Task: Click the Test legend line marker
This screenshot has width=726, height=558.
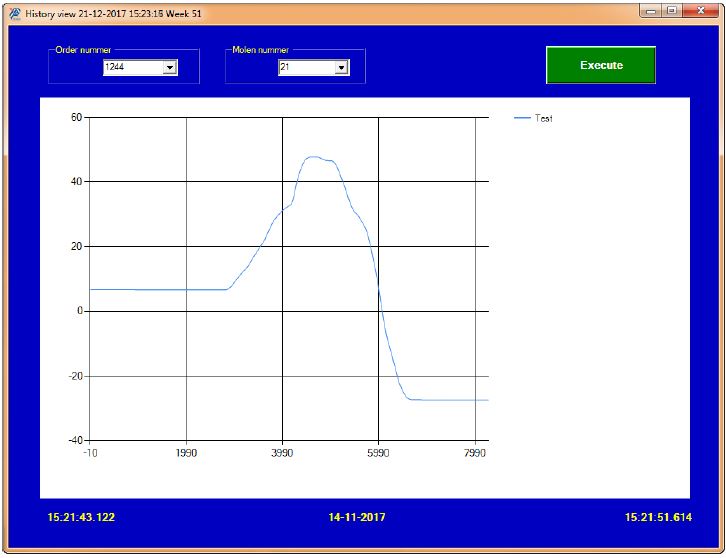Action: click(x=522, y=119)
